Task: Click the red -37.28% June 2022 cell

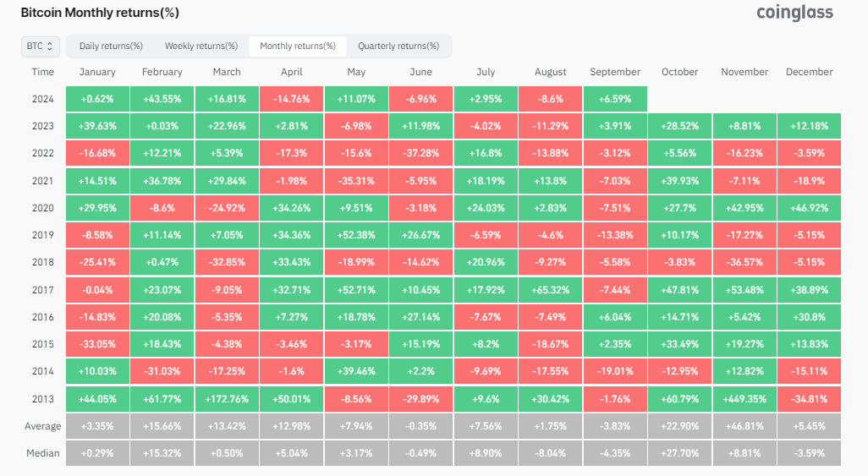Action: [420, 153]
